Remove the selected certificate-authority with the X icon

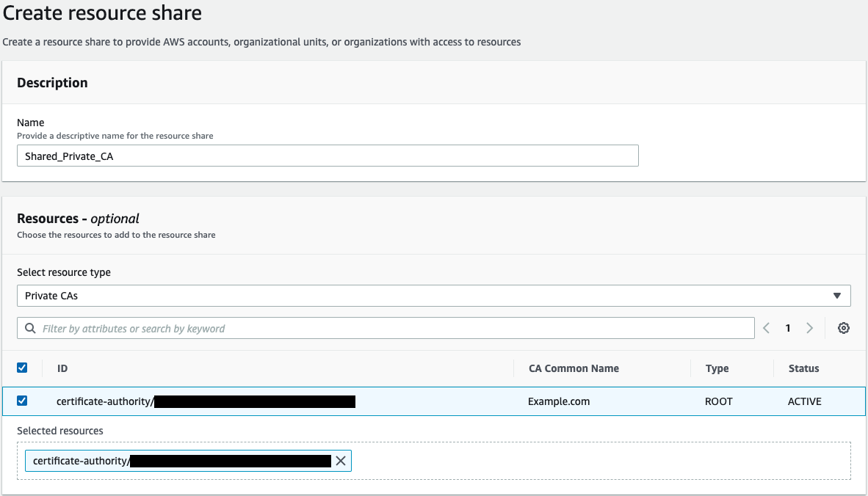click(341, 461)
